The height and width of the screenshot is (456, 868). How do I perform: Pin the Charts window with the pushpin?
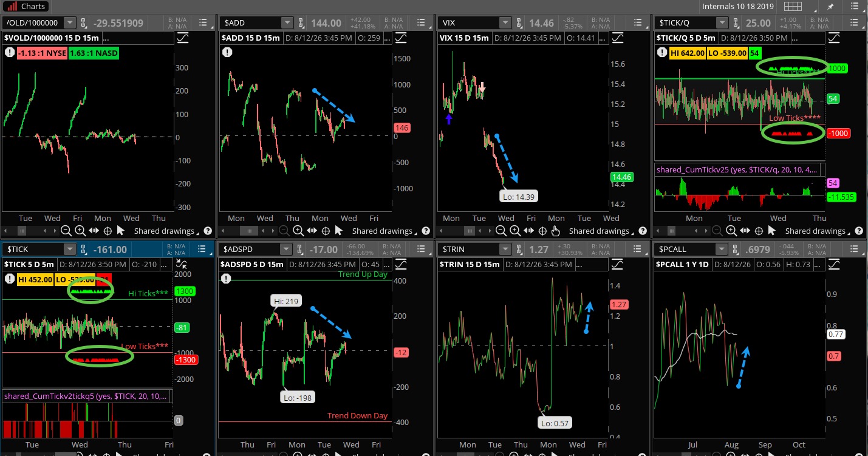(x=831, y=6)
